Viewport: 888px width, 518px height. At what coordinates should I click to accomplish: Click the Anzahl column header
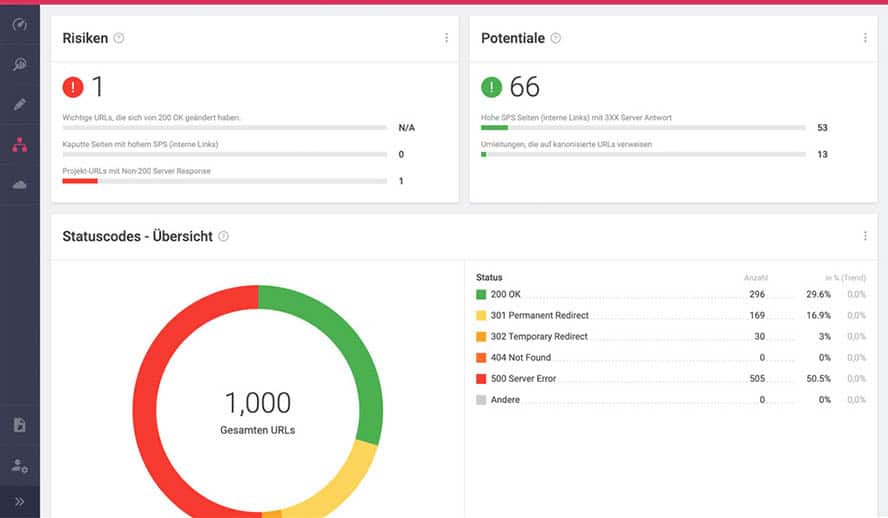[755, 277]
